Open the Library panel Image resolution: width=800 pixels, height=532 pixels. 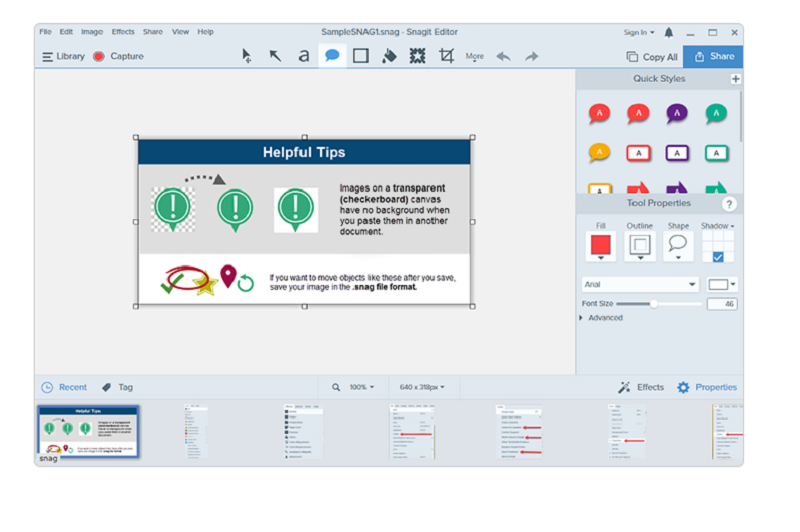click(x=63, y=57)
